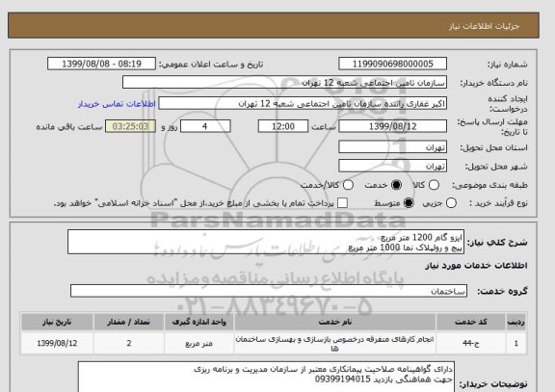The width and height of the screenshot is (555, 392).
Task: Click the کد خدمت column header
Action: (x=471, y=322)
